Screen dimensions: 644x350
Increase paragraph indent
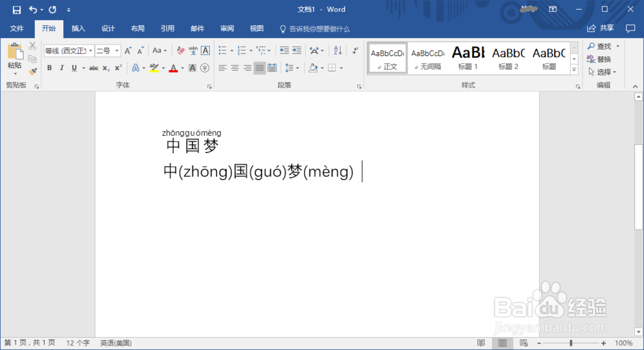tap(296, 50)
